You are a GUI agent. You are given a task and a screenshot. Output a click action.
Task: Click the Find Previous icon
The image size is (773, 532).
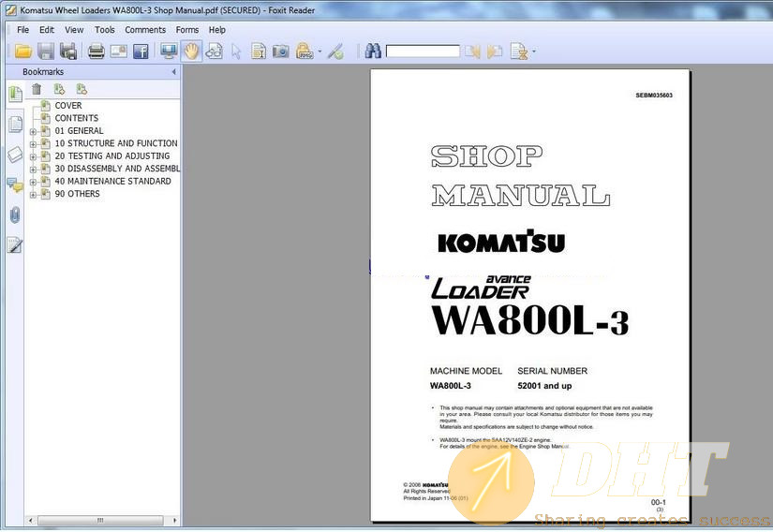(x=472, y=52)
